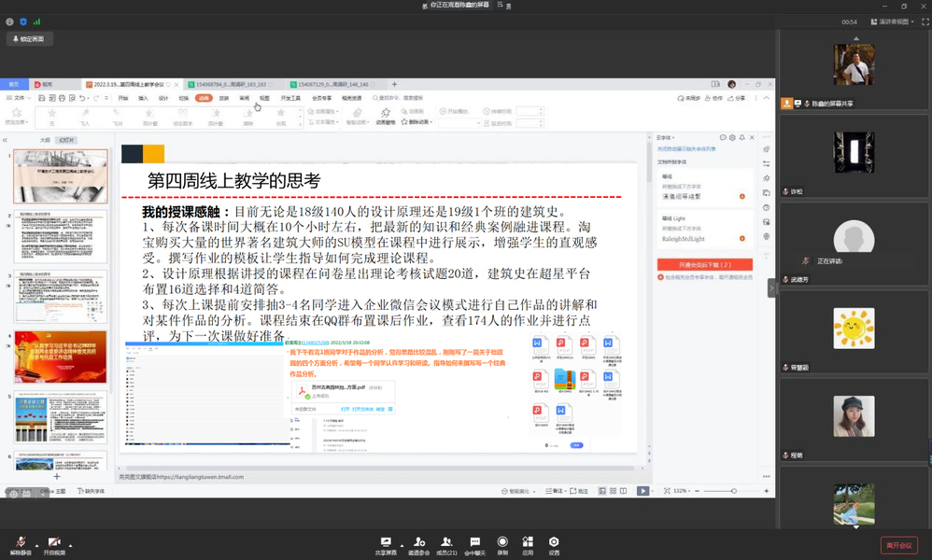Toggle 锁定画面 lock screen button
The height and width of the screenshot is (560, 932).
(x=31, y=39)
